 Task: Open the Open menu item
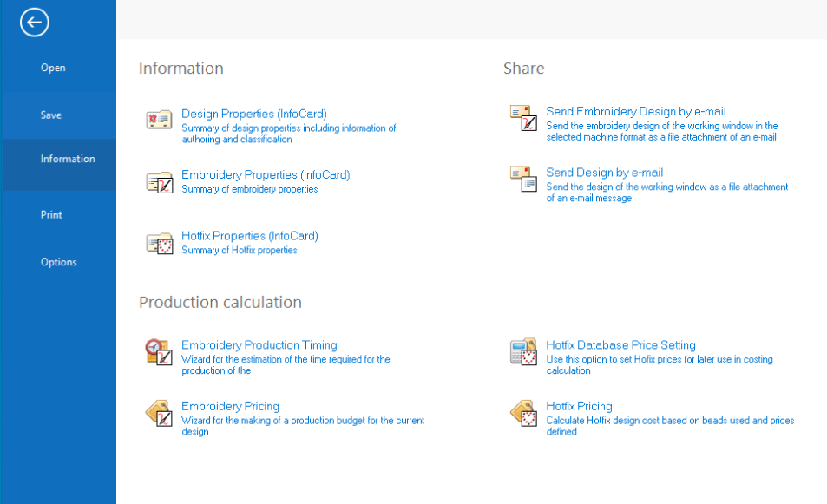point(53,68)
